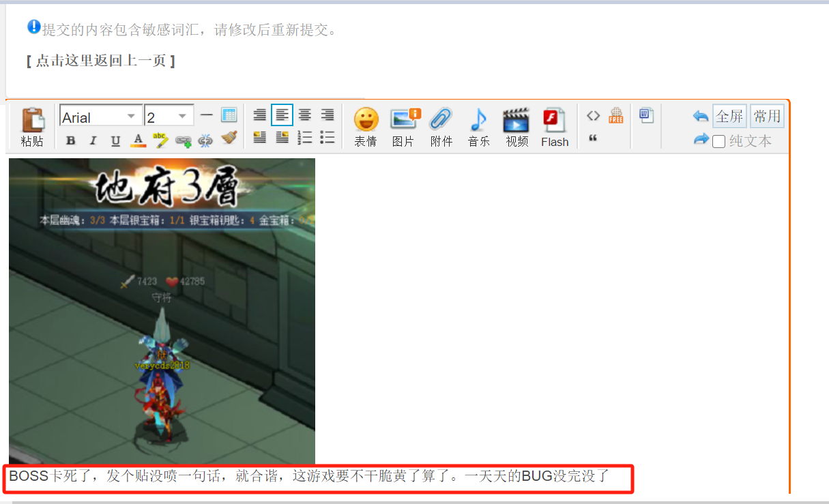Add an attachment using 附件
The height and width of the screenshot is (504, 829).
(x=441, y=126)
